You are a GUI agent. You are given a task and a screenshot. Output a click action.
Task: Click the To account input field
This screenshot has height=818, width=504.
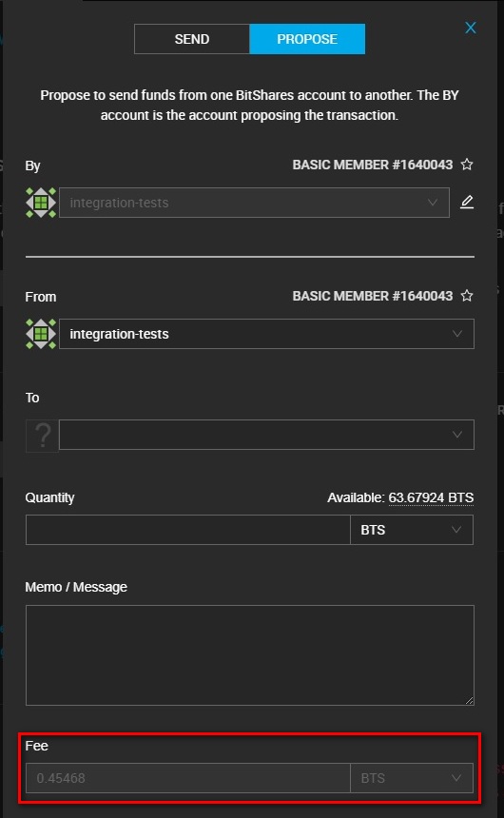pos(266,435)
